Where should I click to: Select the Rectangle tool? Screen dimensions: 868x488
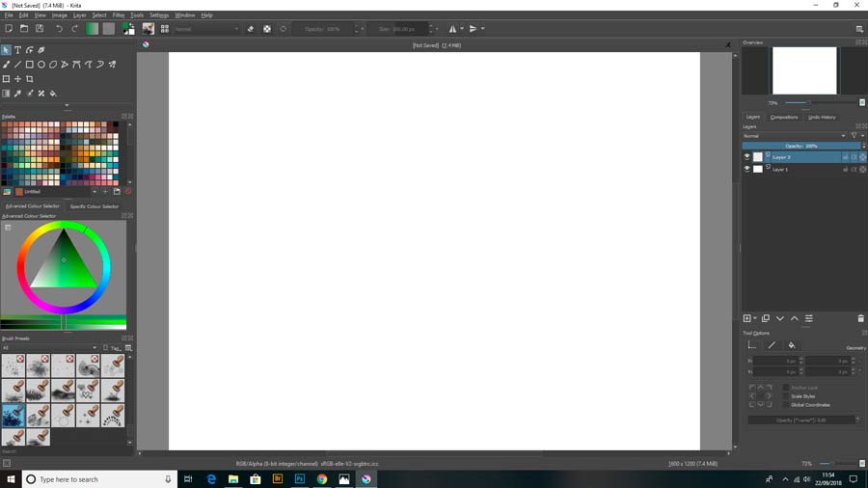pos(29,65)
